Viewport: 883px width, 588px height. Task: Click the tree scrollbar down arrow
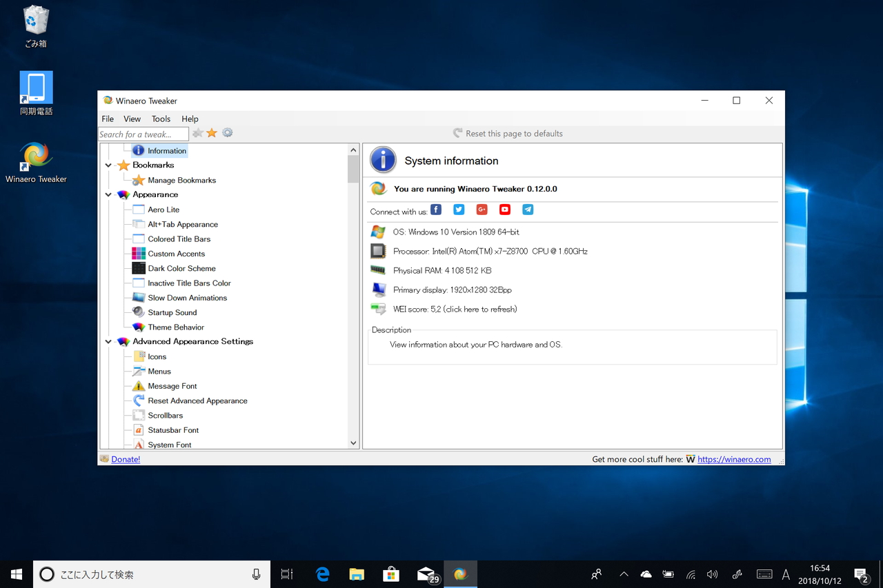click(353, 443)
